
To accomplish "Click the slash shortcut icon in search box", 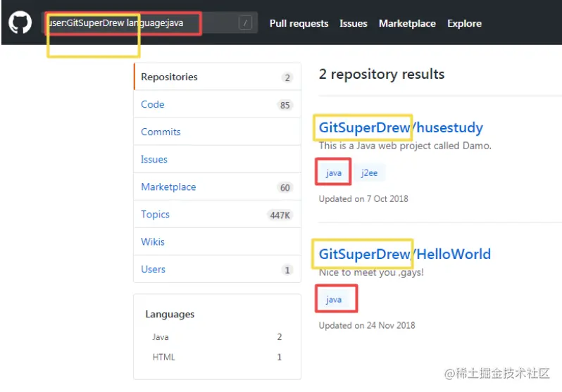I will click(245, 23).
